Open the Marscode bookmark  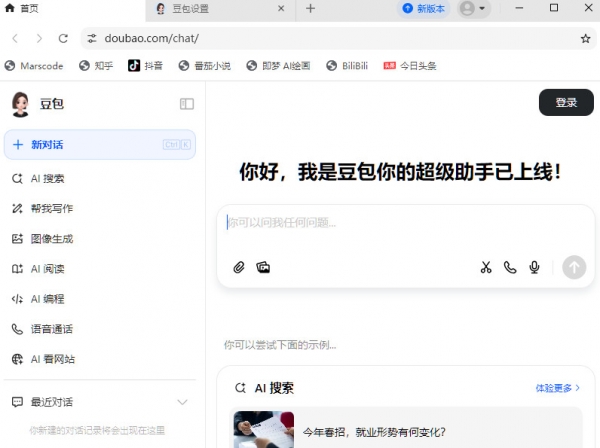34,66
